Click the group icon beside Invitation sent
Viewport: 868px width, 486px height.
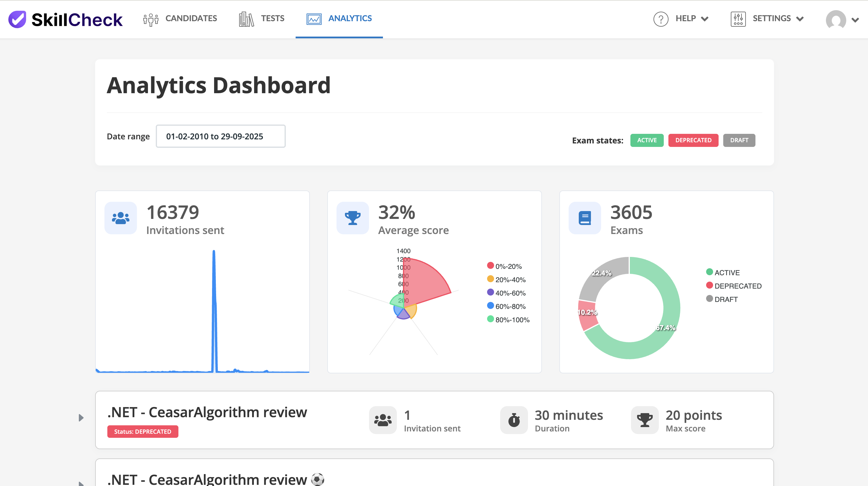click(x=383, y=420)
